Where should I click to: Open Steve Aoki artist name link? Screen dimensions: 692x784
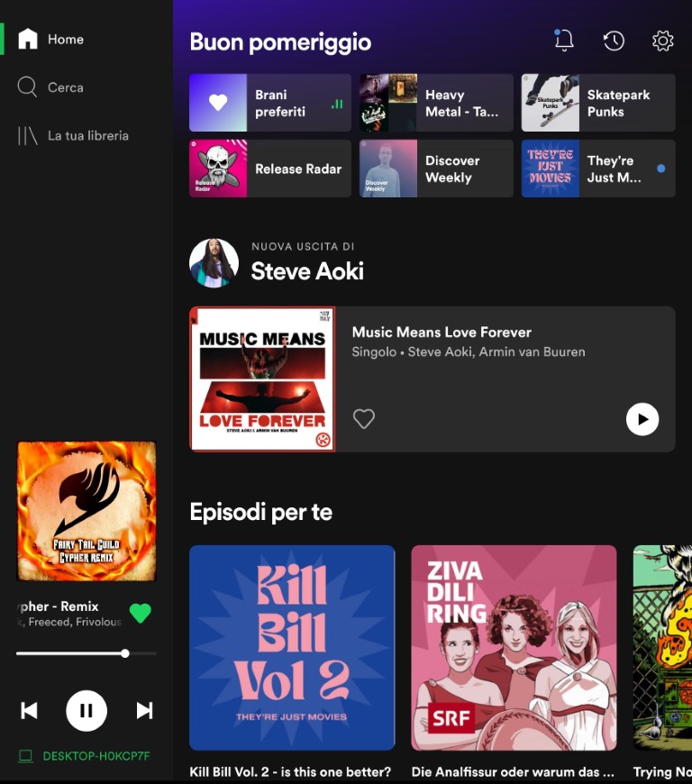tap(307, 271)
